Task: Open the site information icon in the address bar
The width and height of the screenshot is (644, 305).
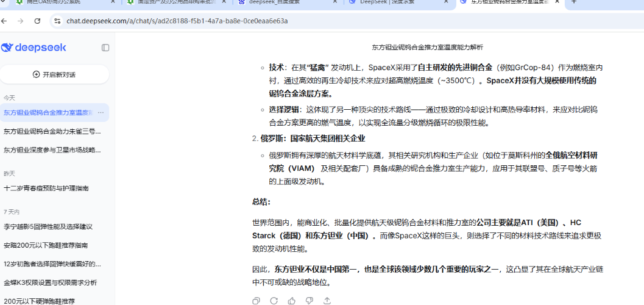Action: click(57, 21)
